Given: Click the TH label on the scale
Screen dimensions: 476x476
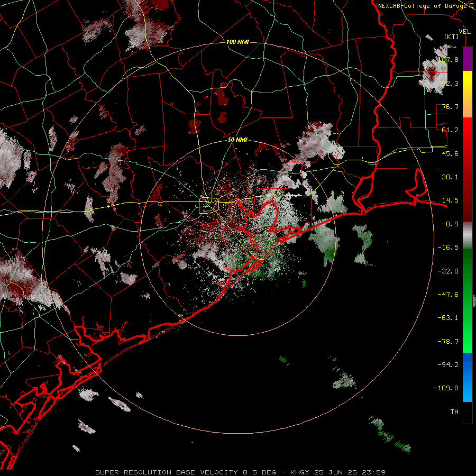Looking at the screenshot, I should 454,412.
